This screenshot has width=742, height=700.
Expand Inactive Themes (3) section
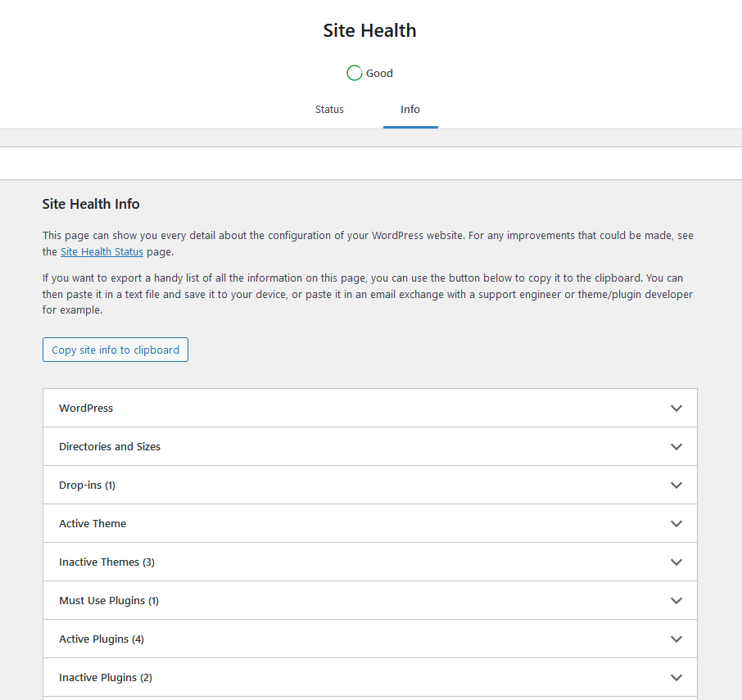(370, 562)
